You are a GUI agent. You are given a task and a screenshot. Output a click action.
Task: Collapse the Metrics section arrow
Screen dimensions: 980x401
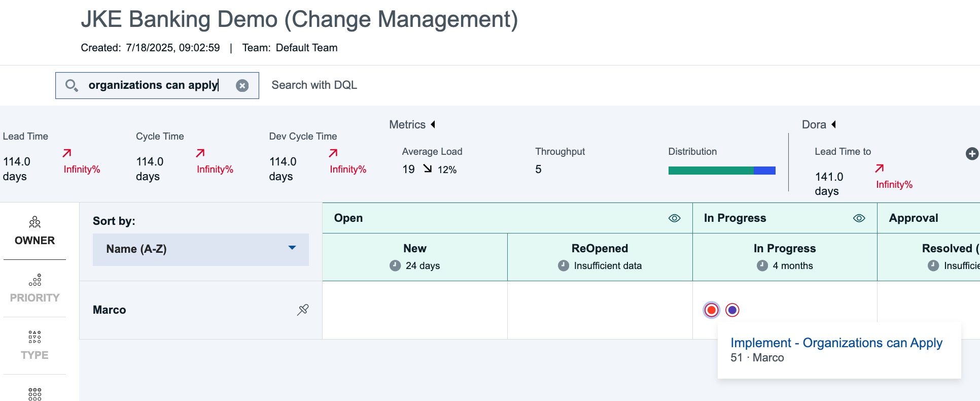[433, 124]
